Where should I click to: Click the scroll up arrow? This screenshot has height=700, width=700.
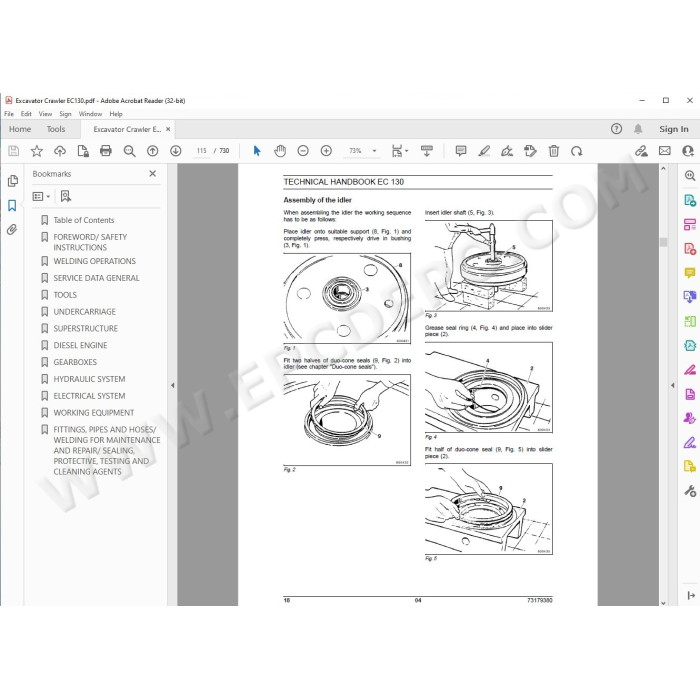coord(663,168)
